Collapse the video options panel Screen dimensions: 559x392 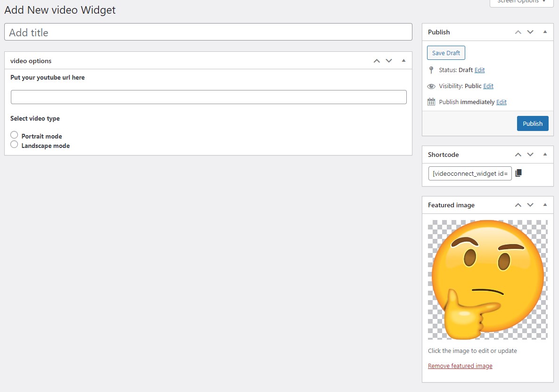403,61
